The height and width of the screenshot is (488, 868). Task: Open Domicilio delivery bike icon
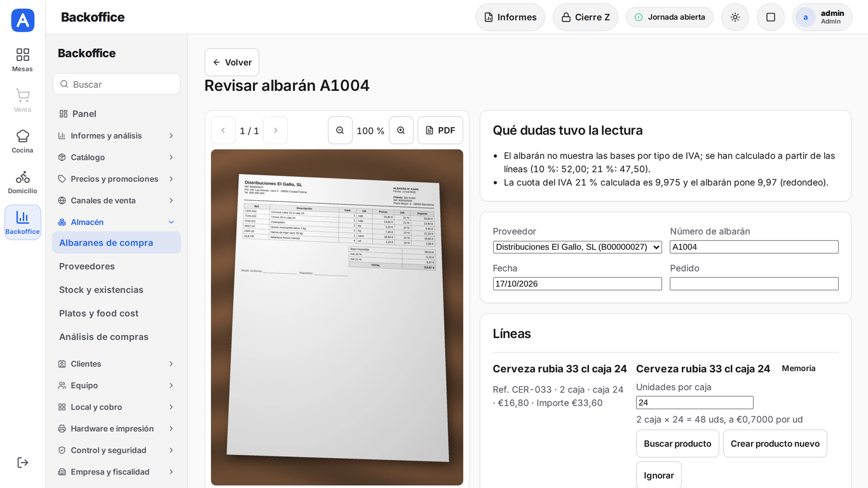[22, 182]
